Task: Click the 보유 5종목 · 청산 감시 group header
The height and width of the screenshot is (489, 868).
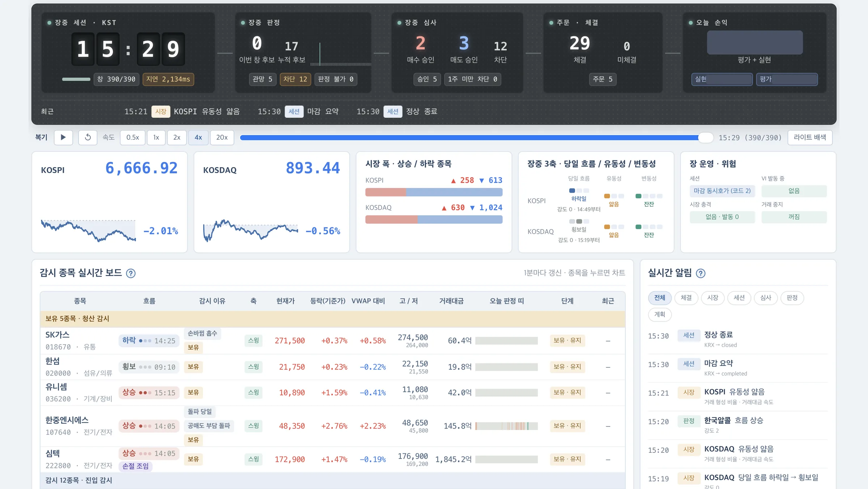Action: [x=332, y=319]
